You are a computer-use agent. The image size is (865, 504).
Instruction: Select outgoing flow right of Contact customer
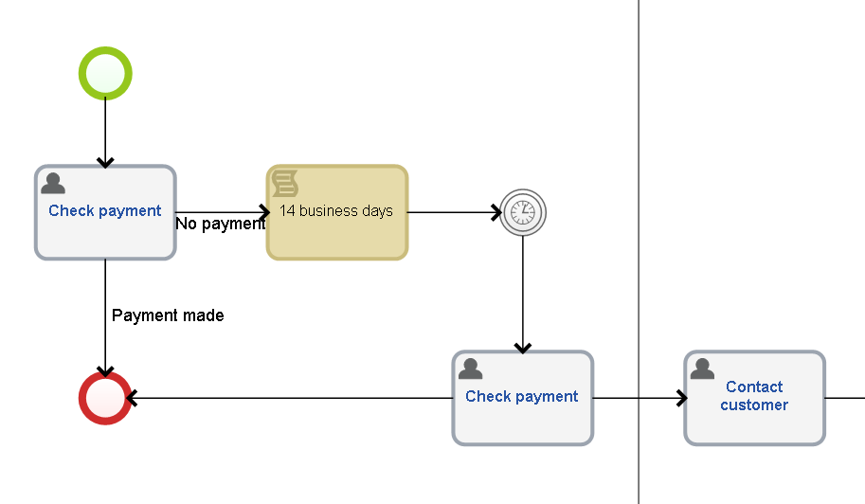coord(844,398)
